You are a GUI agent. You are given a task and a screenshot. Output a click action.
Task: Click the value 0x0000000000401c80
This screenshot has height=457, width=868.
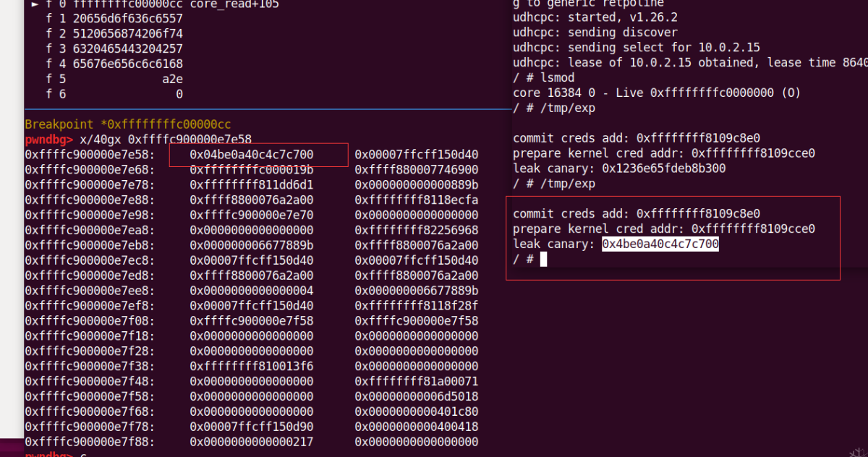[x=417, y=413]
